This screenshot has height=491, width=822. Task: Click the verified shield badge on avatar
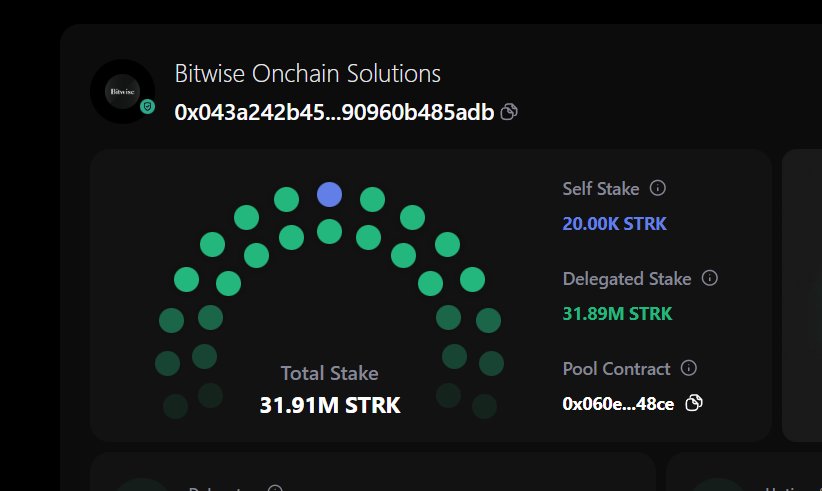pos(147,106)
